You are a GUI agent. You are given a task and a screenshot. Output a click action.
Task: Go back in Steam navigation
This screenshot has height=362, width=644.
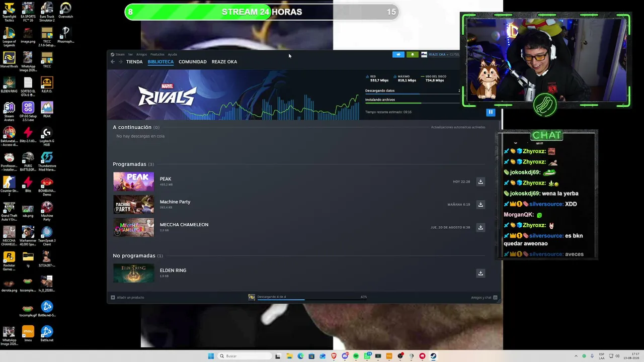click(113, 62)
